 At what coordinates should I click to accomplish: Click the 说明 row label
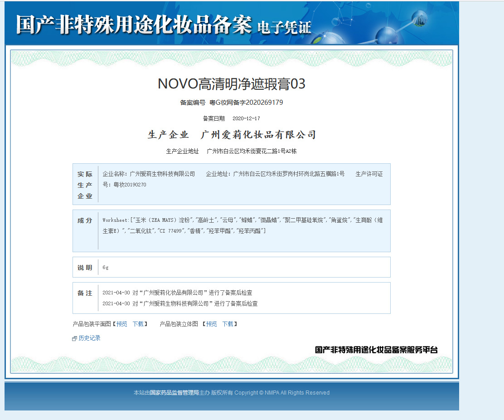[x=85, y=268]
